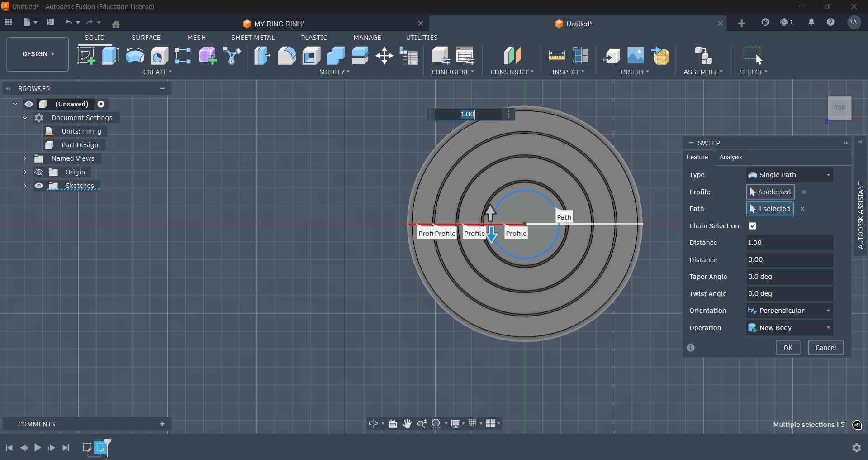Screen dimensions: 868x460
Task: Click the Profile 4 selected button
Action: coord(770,192)
